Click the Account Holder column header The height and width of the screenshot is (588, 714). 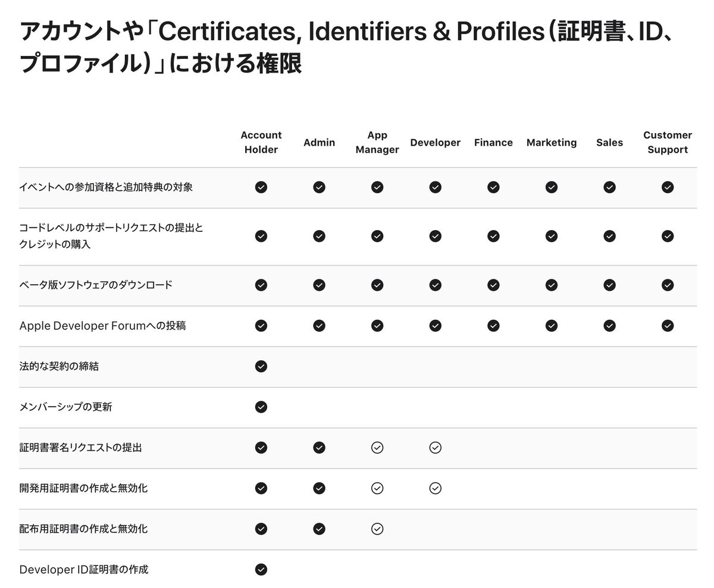pos(261,143)
